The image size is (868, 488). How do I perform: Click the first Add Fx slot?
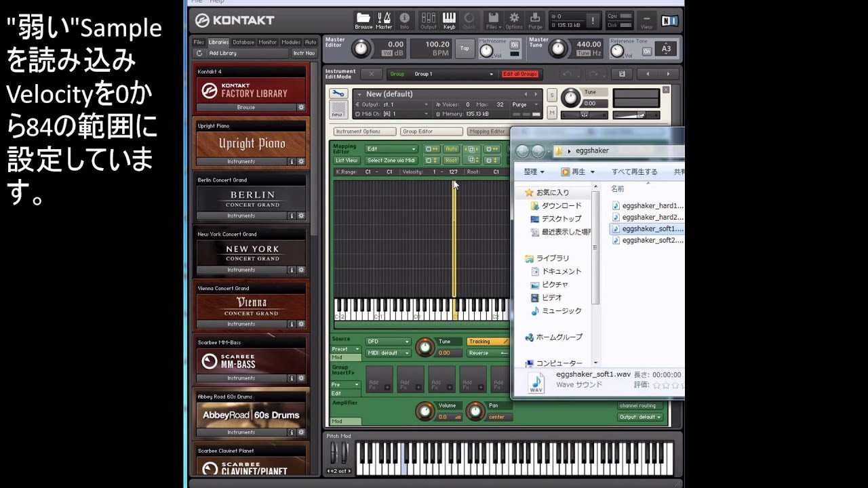(379, 379)
